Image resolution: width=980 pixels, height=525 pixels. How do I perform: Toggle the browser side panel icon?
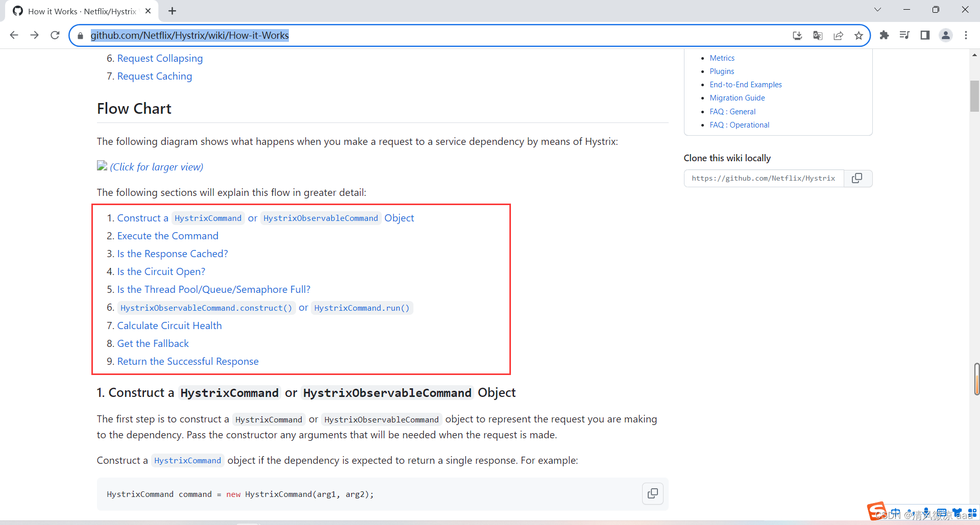coord(925,35)
